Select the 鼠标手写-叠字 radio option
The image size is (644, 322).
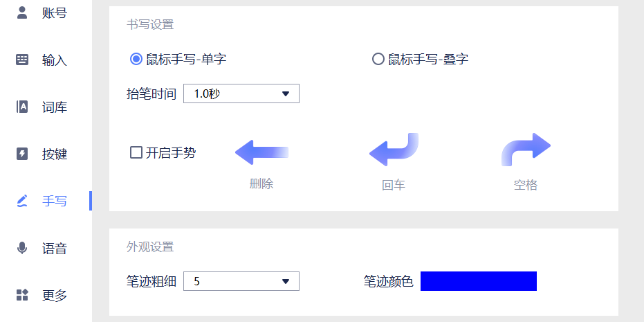[x=378, y=60]
